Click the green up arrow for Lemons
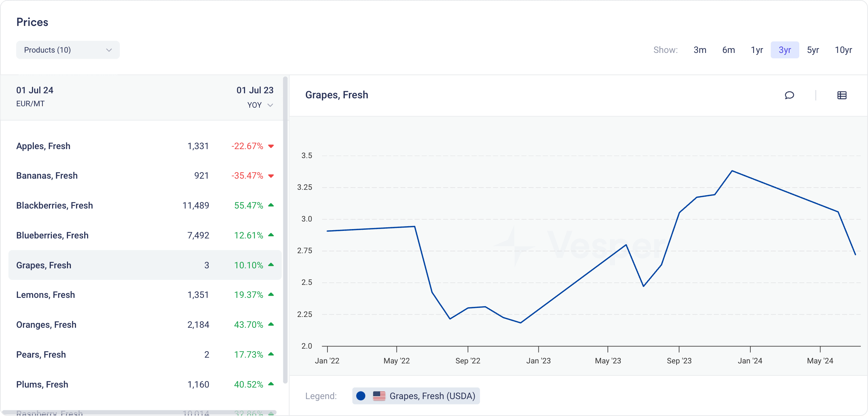The width and height of the screenshot is (868, 416). point(271,295)
